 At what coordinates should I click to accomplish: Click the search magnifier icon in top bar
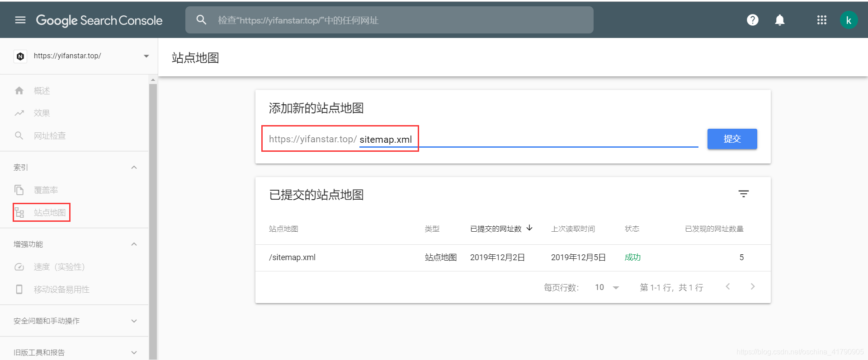point(201,20)
